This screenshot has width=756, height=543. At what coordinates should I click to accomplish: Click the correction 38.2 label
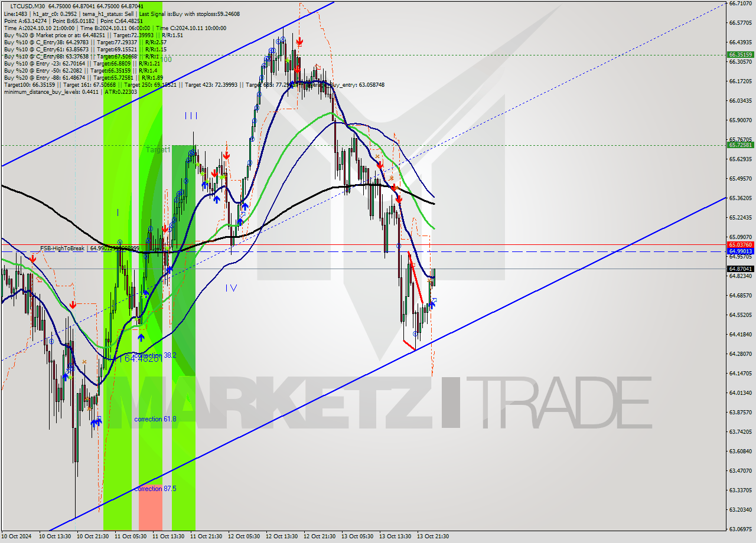click(x=155, y=355)
